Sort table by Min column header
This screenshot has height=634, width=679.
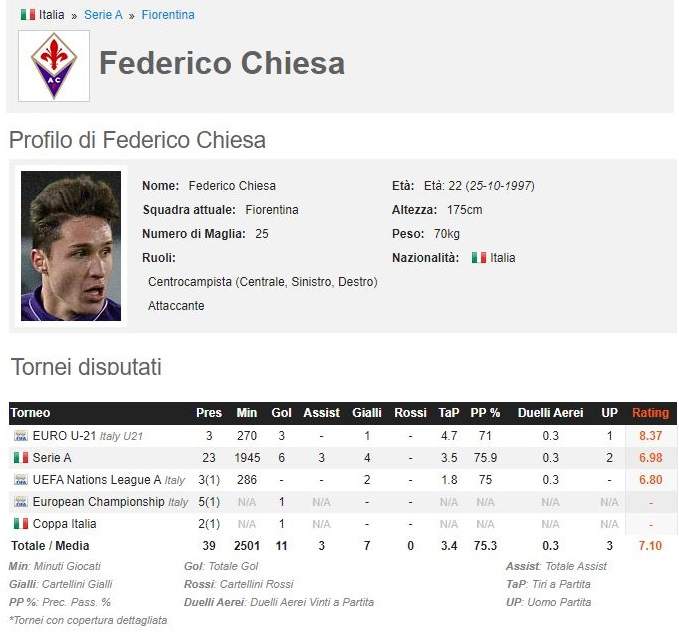pyautogui.click(x=247, y=413)
